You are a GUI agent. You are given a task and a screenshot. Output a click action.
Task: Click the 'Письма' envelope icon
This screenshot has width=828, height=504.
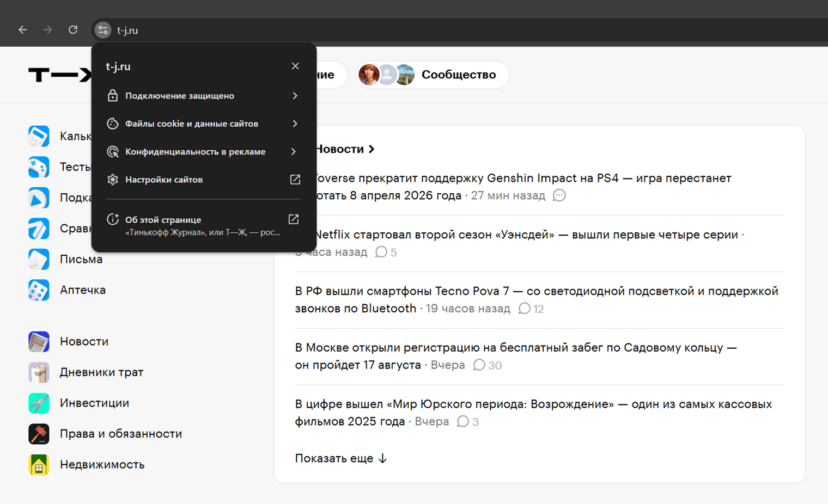click(39, 259)
